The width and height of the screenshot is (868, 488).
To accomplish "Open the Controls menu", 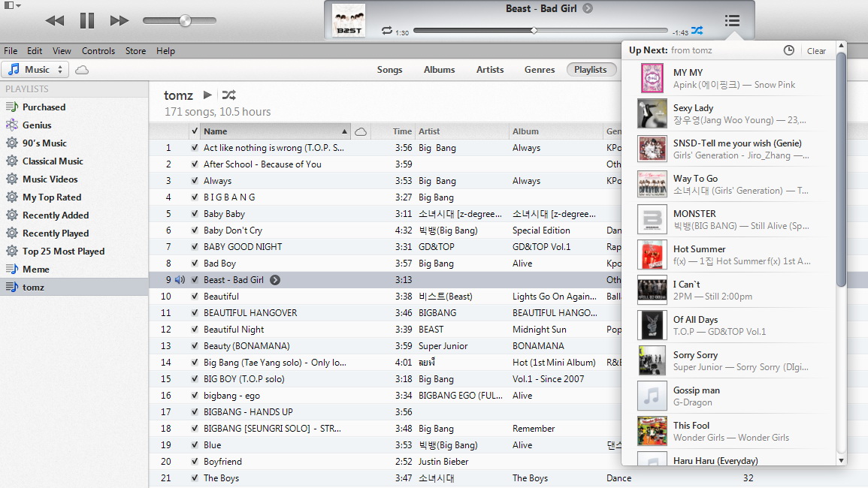I will pos(98,51).
